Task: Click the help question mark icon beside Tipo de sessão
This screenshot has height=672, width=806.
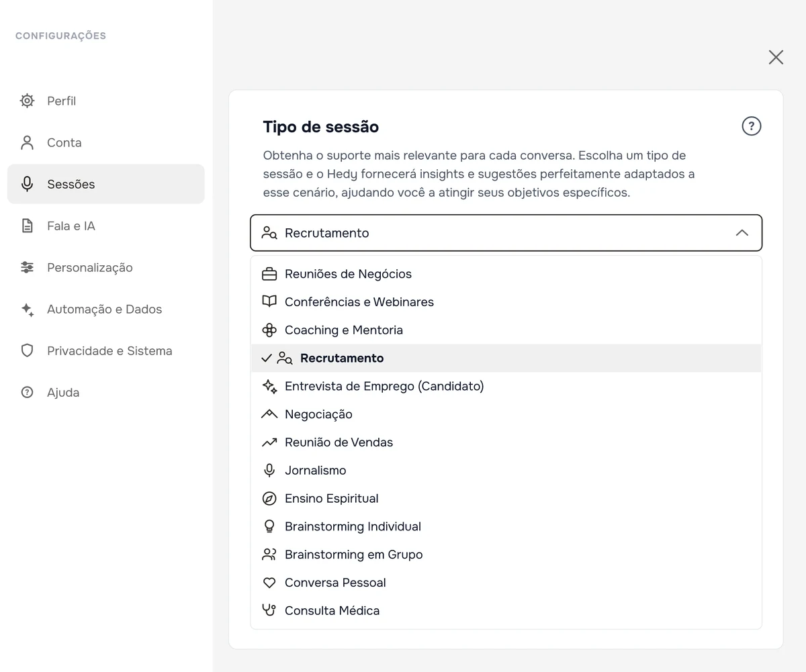Action: click(751, 126)
